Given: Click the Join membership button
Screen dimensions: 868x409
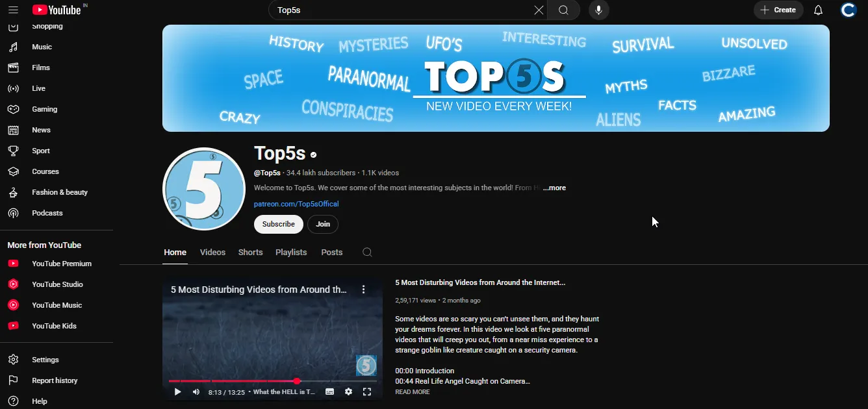Looking at the screenshot, I should point(323,224).
